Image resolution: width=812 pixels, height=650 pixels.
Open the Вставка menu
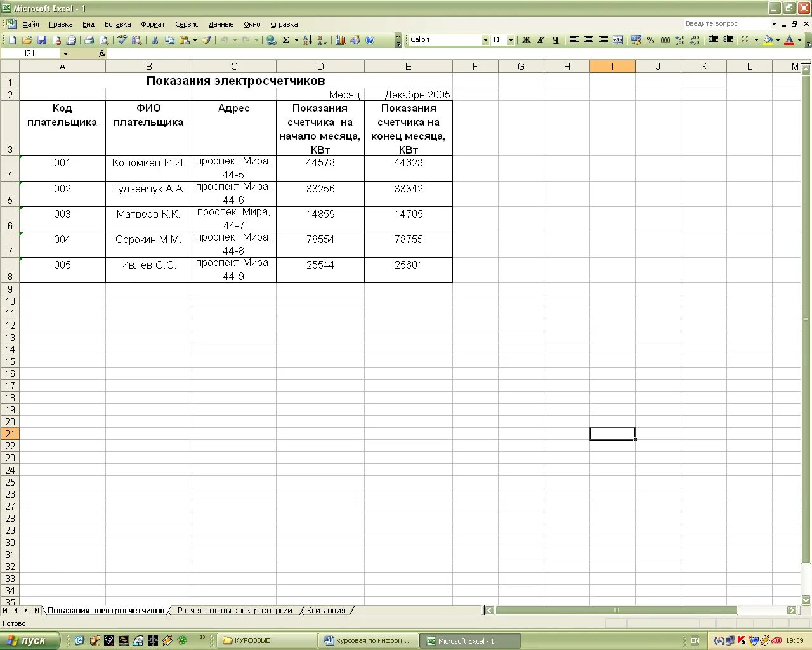tap(118, 24)
